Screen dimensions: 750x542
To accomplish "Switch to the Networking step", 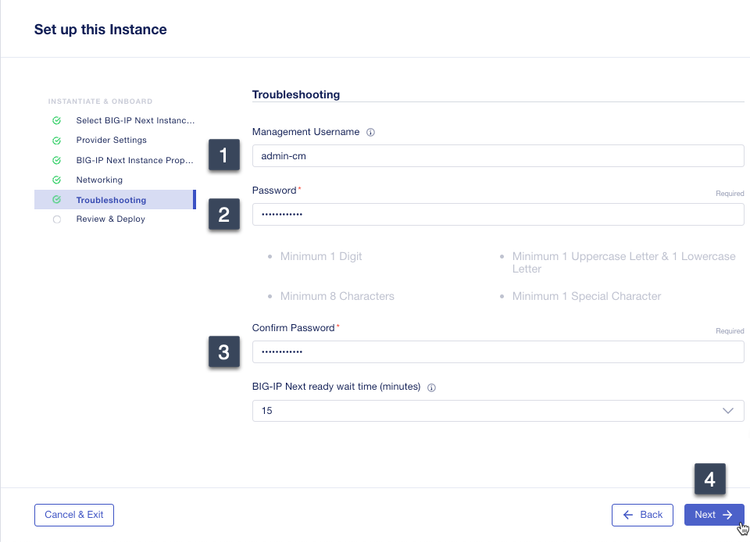I will click(x=99, y=180).
